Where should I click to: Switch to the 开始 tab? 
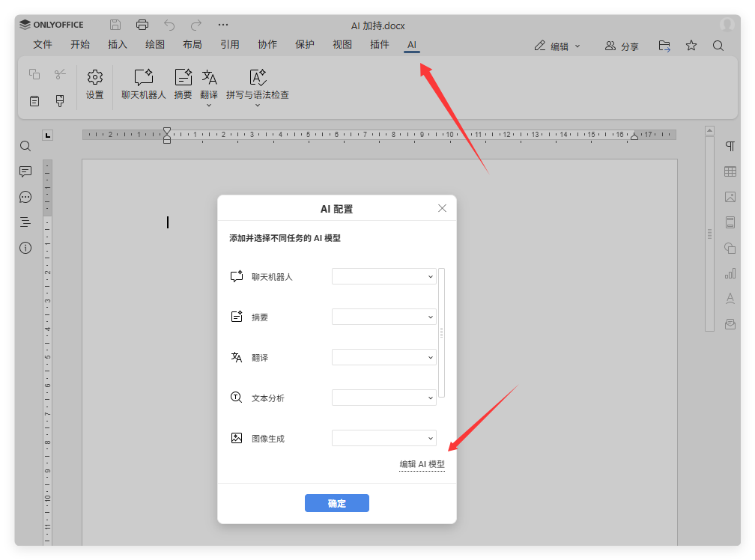coord(80,45)
